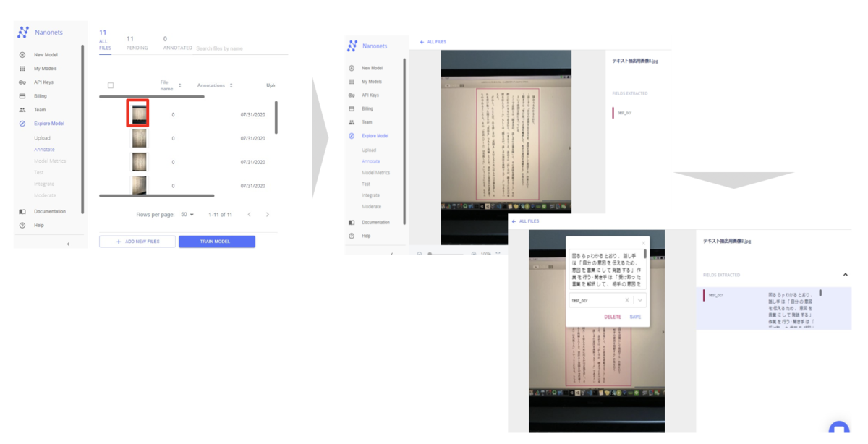
Task: Open the third file thumbnail in the file table
Action: (139, 162)
